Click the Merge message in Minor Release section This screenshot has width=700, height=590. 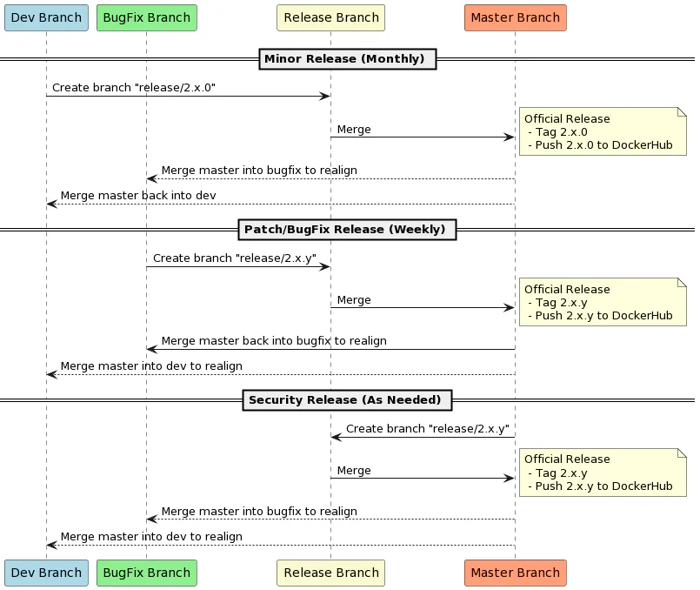pyautogui.click(x=353, y=130)
